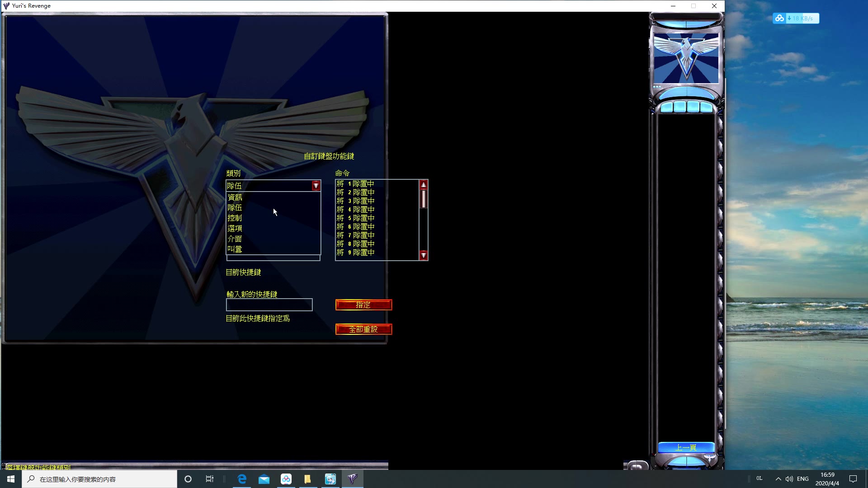
Task: Open the yellow folder taskbar icon
Action: tap(308, 479)
